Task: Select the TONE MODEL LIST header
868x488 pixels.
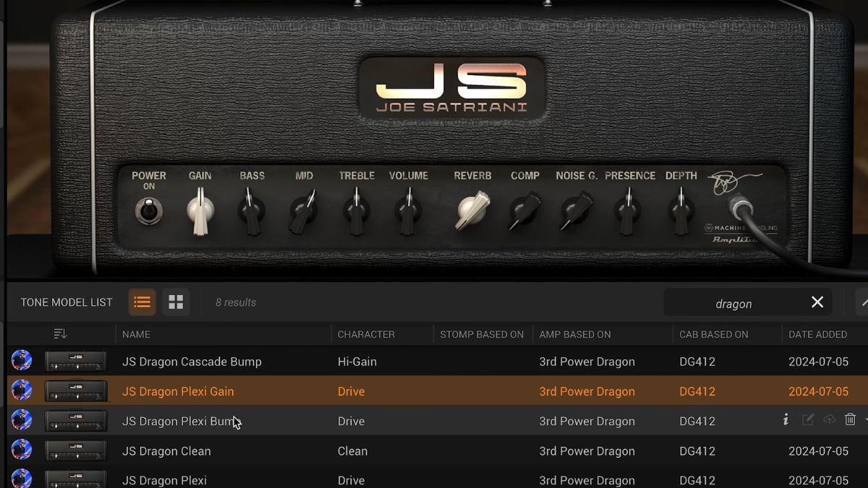Action: (66, 302)
